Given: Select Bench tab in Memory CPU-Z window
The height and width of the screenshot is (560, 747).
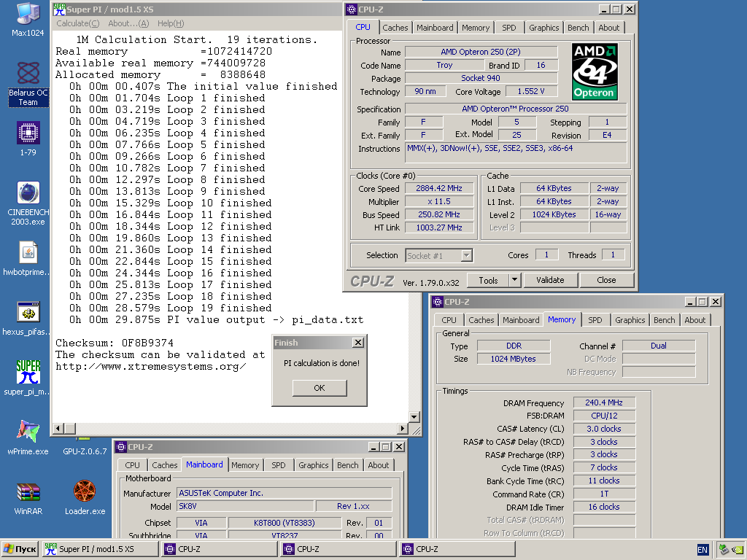Looking at the screenshot, I should coord(664,320).
